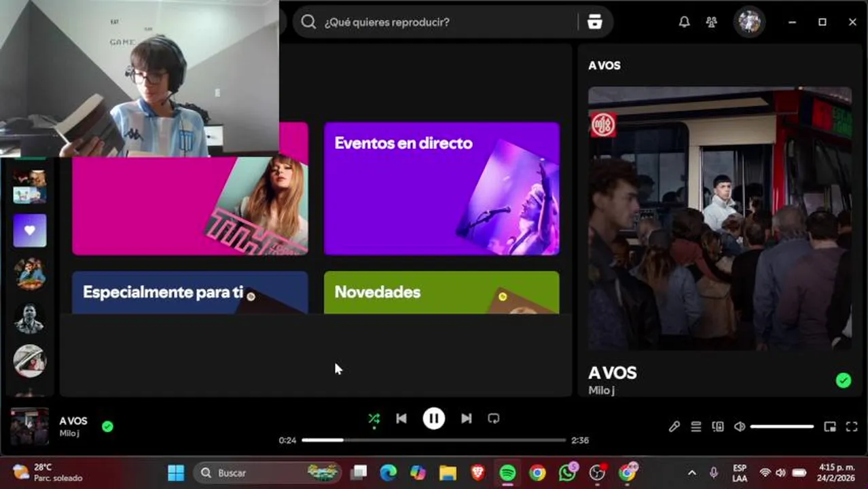Open the weather widget showing 28°C
Viewport: 868px width, 489px height.
48,473
